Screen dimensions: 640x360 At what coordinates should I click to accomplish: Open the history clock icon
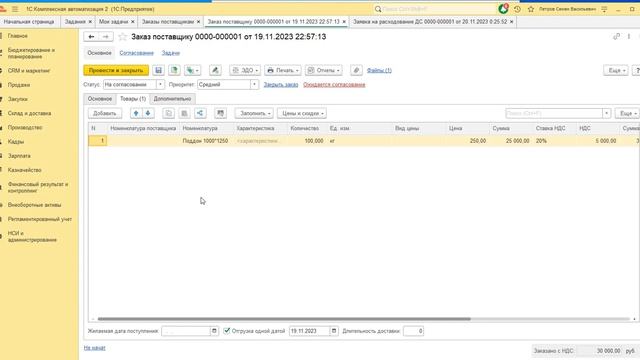click(517, 9)
